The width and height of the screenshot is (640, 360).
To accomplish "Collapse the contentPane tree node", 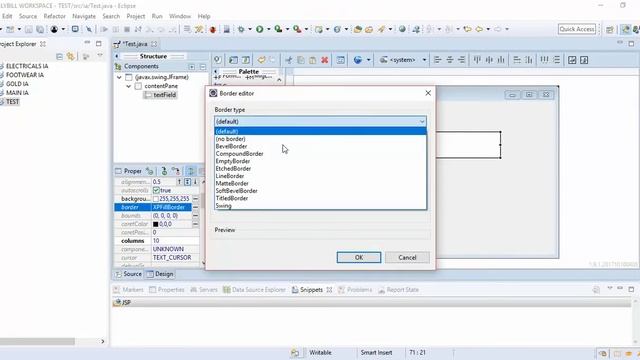I will click(x=129, y=86).
